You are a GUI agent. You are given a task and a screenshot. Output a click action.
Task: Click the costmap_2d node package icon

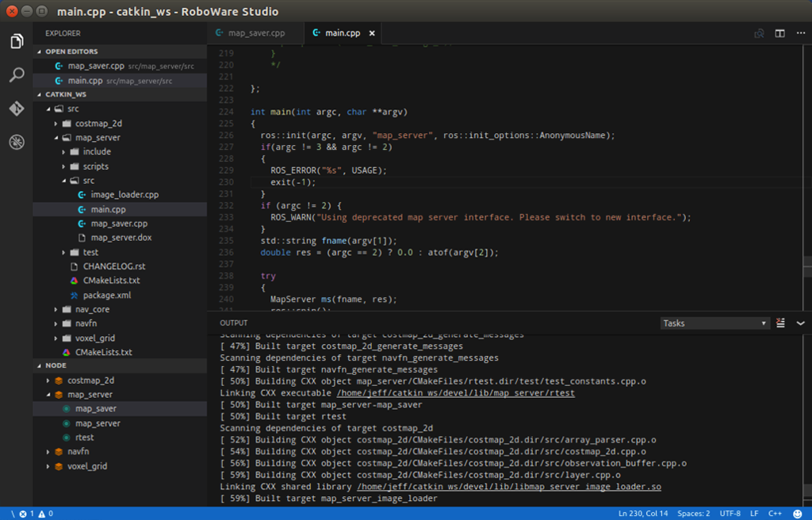[59, 380]
